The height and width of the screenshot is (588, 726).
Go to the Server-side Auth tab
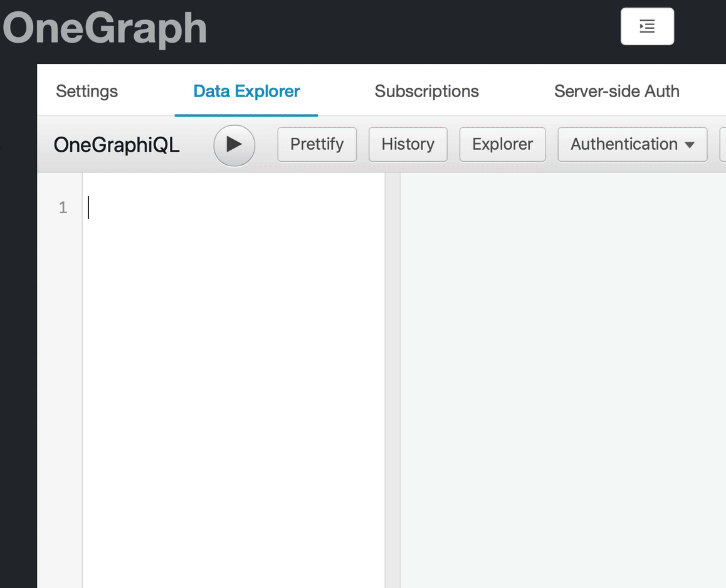pos(616,92)
